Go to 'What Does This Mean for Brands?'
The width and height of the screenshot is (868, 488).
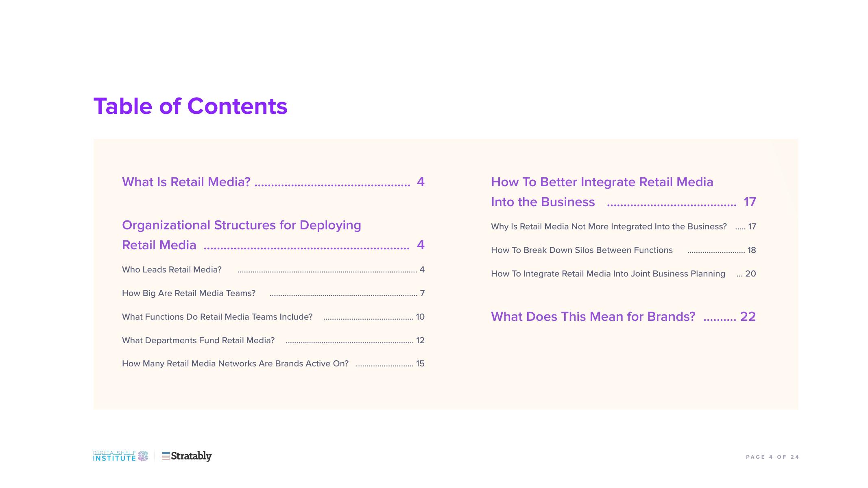pos(593,316)
